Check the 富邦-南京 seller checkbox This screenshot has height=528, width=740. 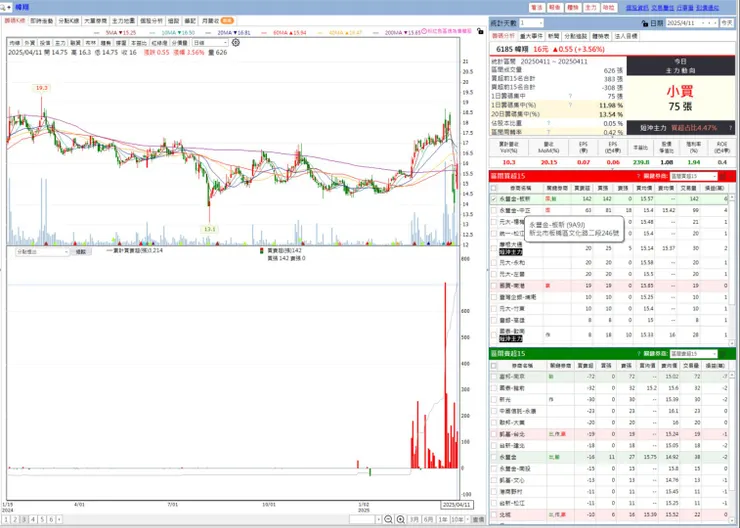pyautogui.click(x=494, y=377)
